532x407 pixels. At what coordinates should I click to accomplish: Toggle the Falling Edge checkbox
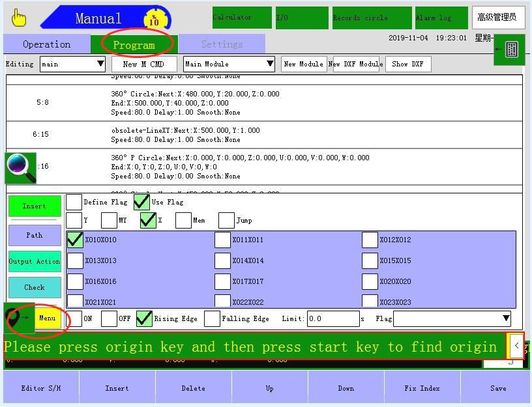tap(212, 318)
